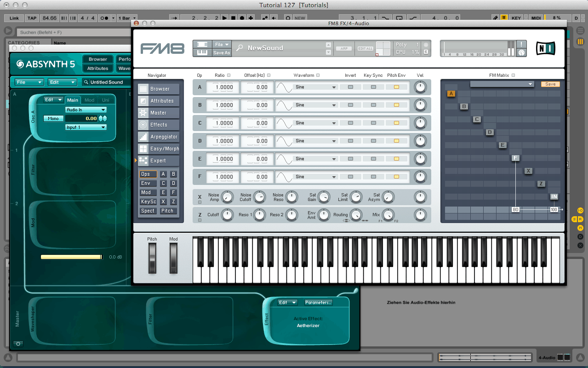Click the Save As button in FM8
The width and height of the screenshot is (588, 368).
[222, 52]
